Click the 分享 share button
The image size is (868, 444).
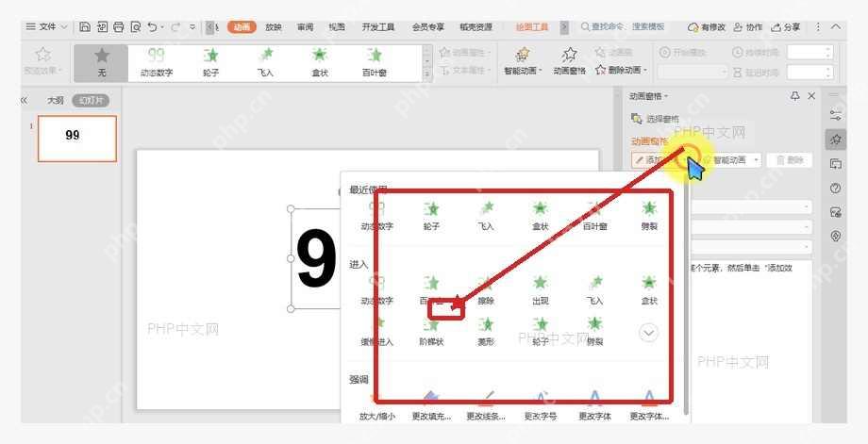786,26
